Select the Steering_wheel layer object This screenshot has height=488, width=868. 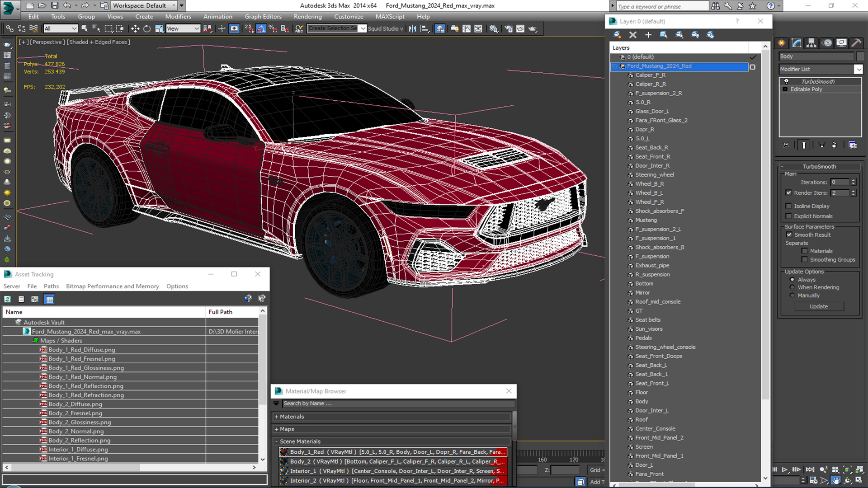click(x=655, y=175)
